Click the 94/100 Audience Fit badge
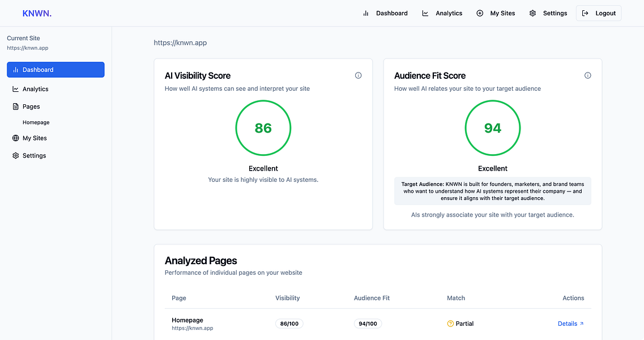This screenshot has width=644, height=340. pos(368,324)
